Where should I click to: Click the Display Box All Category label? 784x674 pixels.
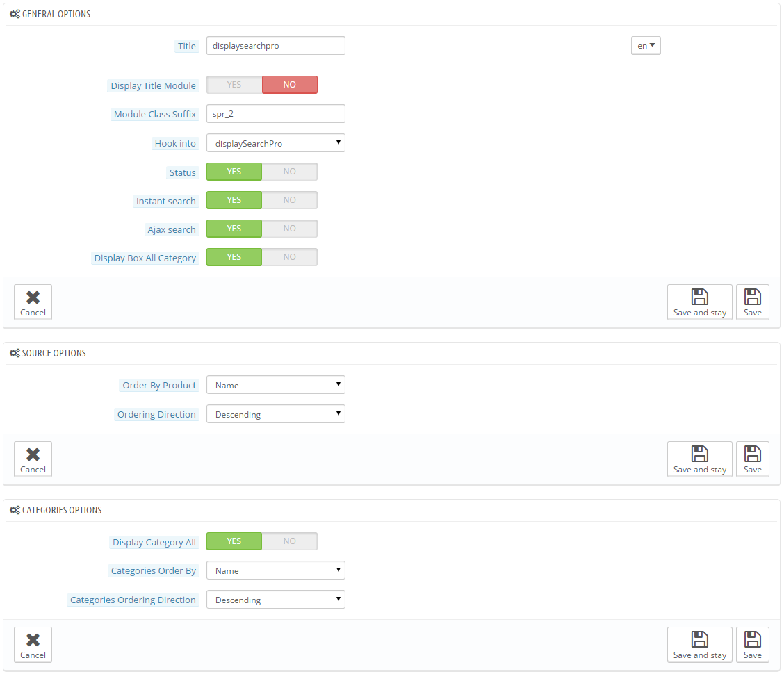(x=145, y=258)
